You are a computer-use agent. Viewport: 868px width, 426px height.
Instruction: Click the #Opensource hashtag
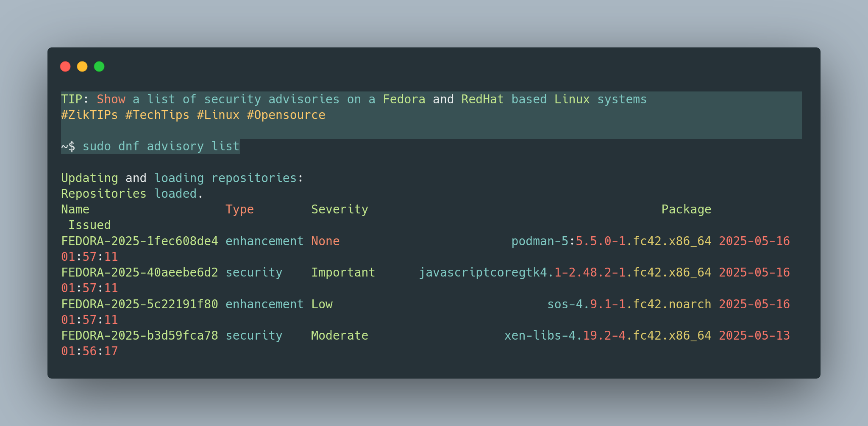(x=286, y=115)
